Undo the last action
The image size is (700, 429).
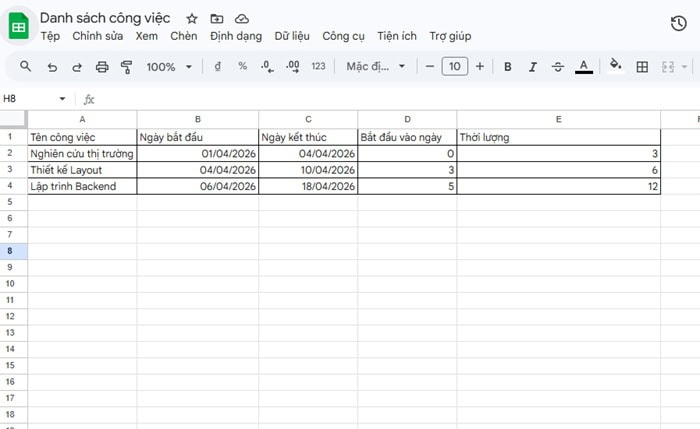coord(52,67)
